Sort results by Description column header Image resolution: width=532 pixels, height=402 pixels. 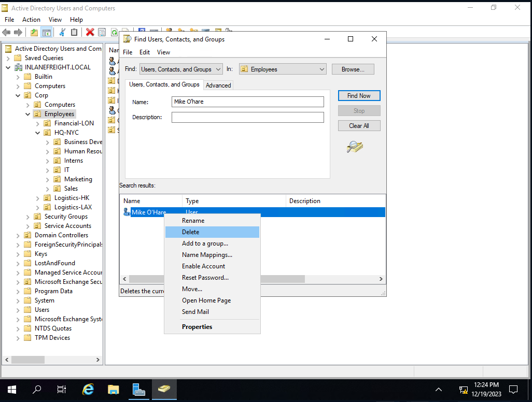[335, 201]
